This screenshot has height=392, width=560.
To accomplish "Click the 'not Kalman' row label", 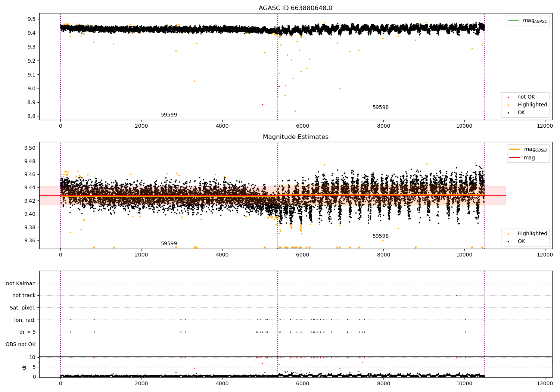I will click(21, 283).
